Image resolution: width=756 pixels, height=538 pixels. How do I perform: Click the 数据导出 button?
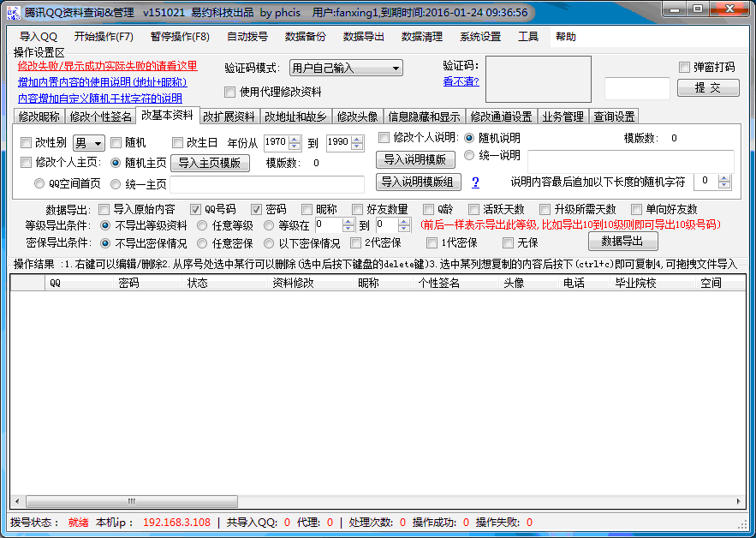coord(623,242)
